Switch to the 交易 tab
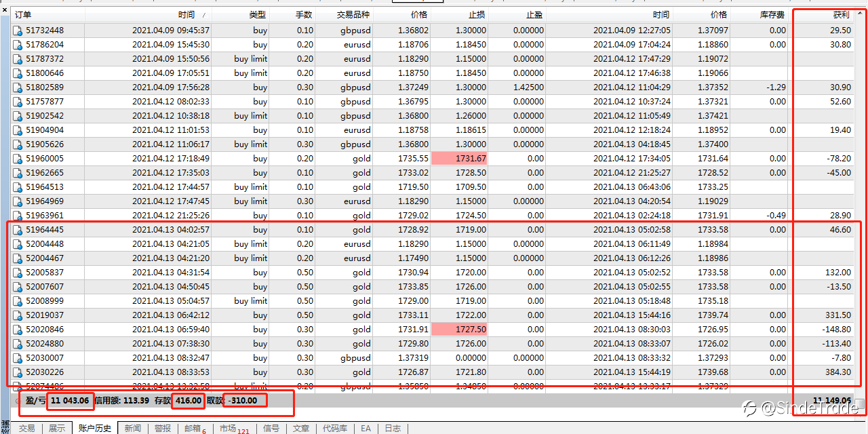868x434 pixels. [x=26, y=429]
